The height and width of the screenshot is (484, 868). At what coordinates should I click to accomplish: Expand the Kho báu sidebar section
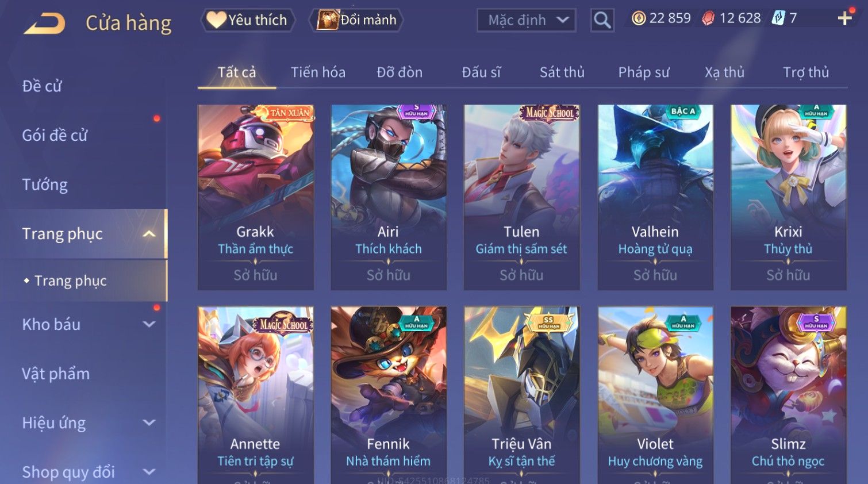pyautogui.click(x=149, y=324)
